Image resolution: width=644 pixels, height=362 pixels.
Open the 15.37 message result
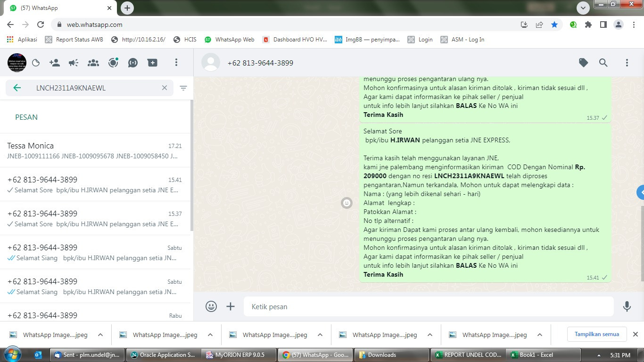[x=94, y=218]
